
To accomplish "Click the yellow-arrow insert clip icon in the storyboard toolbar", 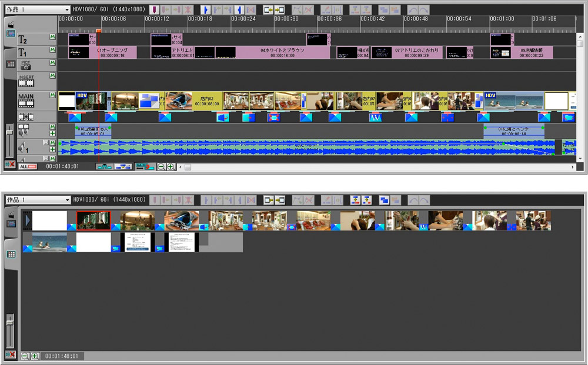I will coord(268,200).
